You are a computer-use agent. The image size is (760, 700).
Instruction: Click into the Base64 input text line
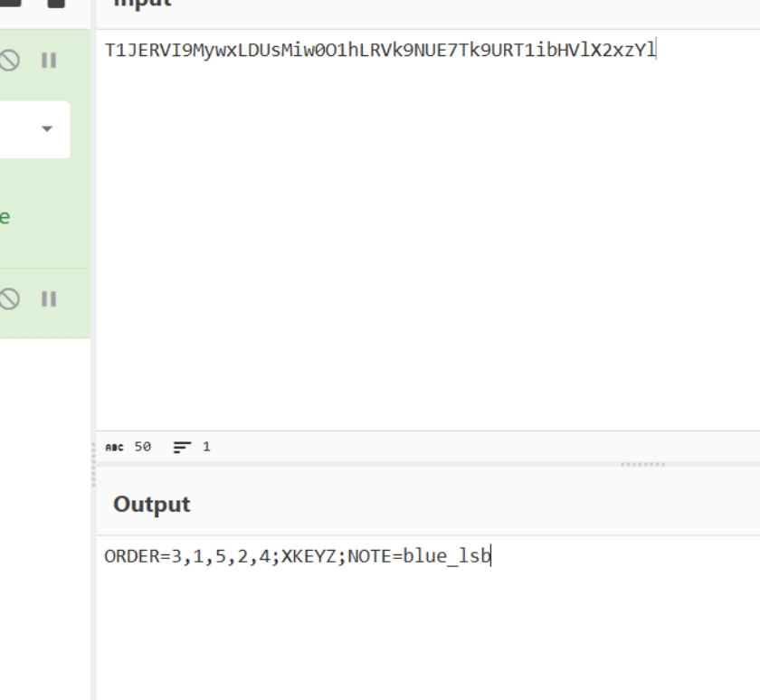(x=380, y=51)
